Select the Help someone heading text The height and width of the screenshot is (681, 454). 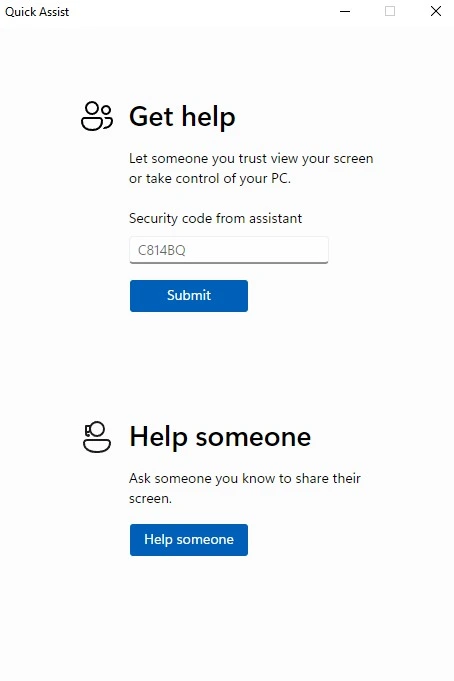[x=220, y=437]
